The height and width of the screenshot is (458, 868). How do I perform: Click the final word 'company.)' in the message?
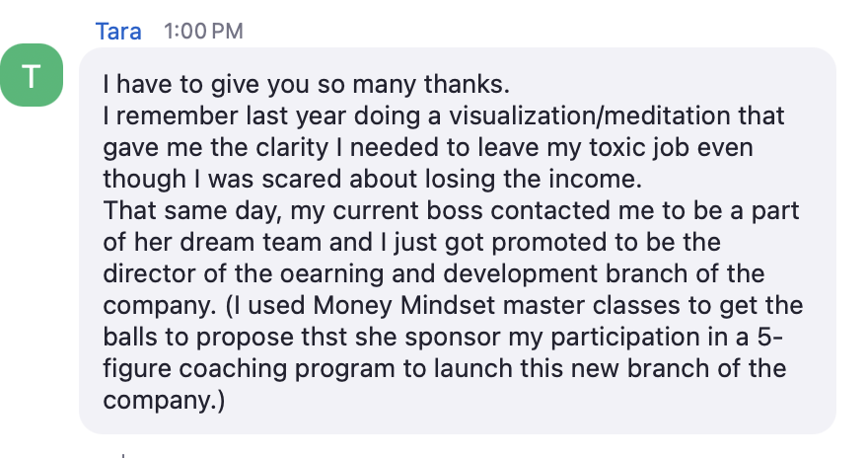click(164, 400)
